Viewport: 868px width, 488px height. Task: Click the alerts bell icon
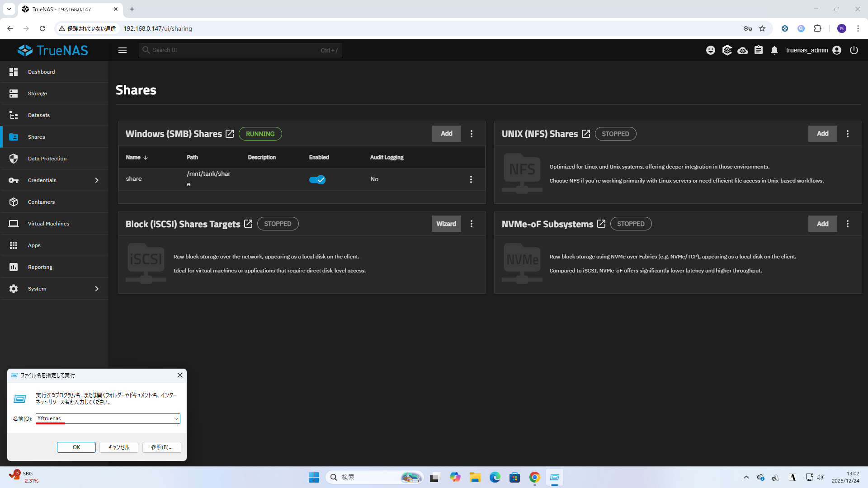click(774, 50)
